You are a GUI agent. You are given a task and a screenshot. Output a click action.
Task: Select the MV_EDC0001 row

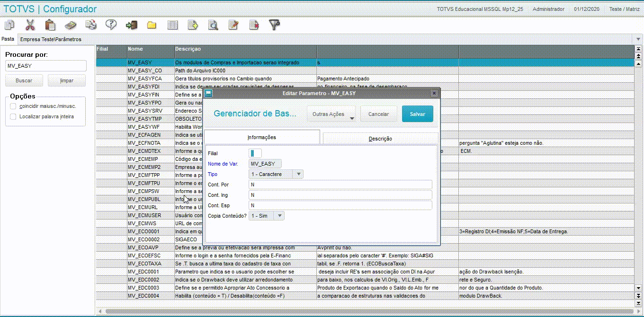pos(365,272)
